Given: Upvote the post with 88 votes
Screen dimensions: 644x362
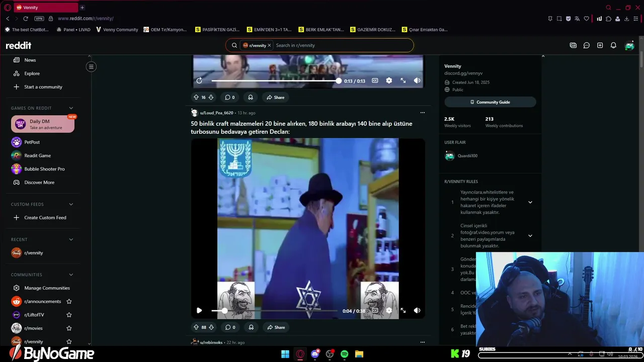Looking at the screenshot, I should [196, 327].
